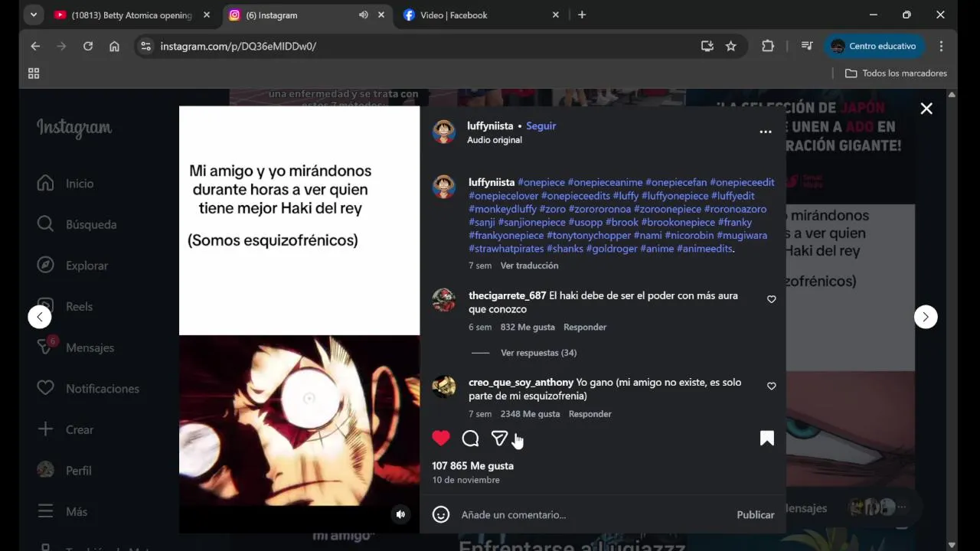Viewport: 980px width, 551px height.
Task: Open the emoji picker in the comment box
Action: (x=441, y=514)
